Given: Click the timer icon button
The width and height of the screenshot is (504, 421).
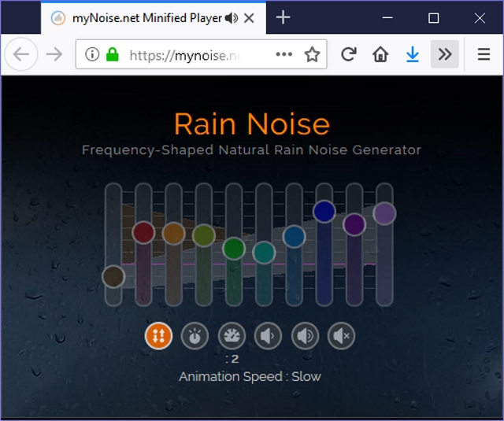Looking at the screenshot, I should (x=195, y=336).
